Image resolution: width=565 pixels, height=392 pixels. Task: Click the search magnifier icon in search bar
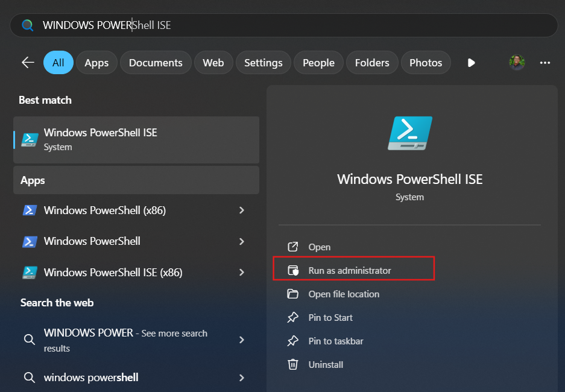click(27, 25)
